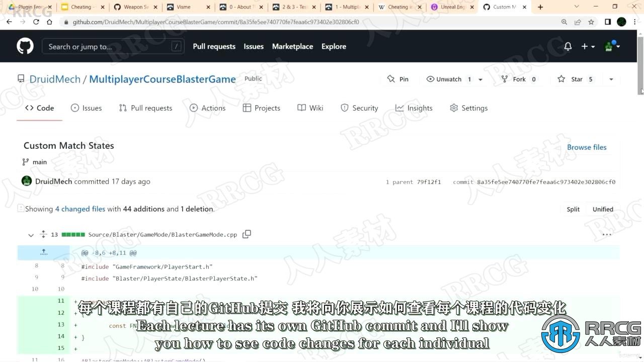Star the repository
Viewport: 644px width, 362px height.
[576, 79]
